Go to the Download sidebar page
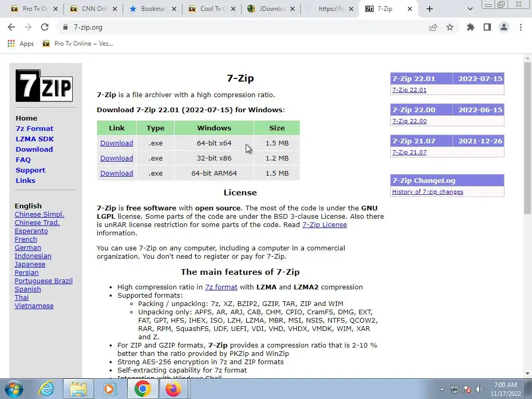Image resolution: width=532 pixels, height=399 pixels. click(34, 149)
